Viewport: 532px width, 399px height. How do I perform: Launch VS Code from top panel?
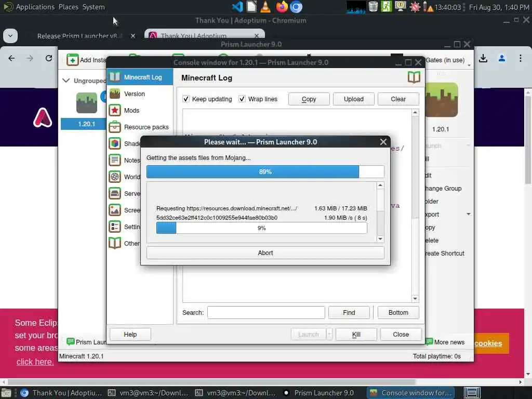[x=237, y=7]
